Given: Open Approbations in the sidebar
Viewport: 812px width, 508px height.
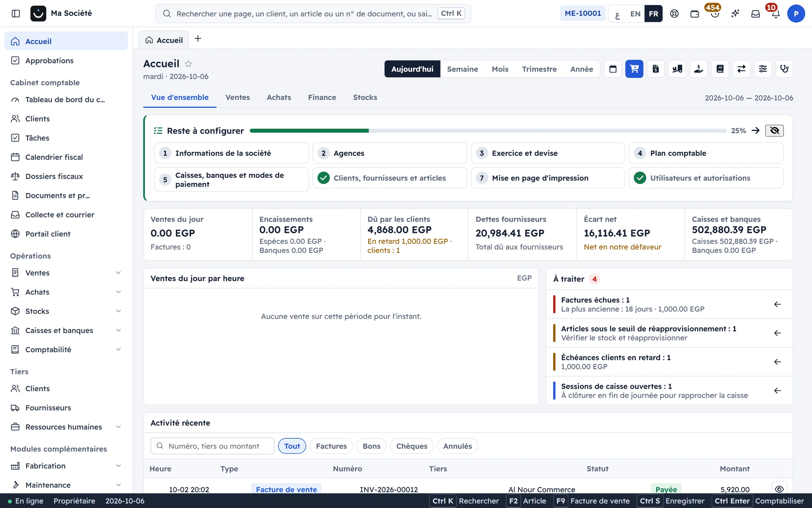Looking at the screenshot, I should [x=66, y=61].
